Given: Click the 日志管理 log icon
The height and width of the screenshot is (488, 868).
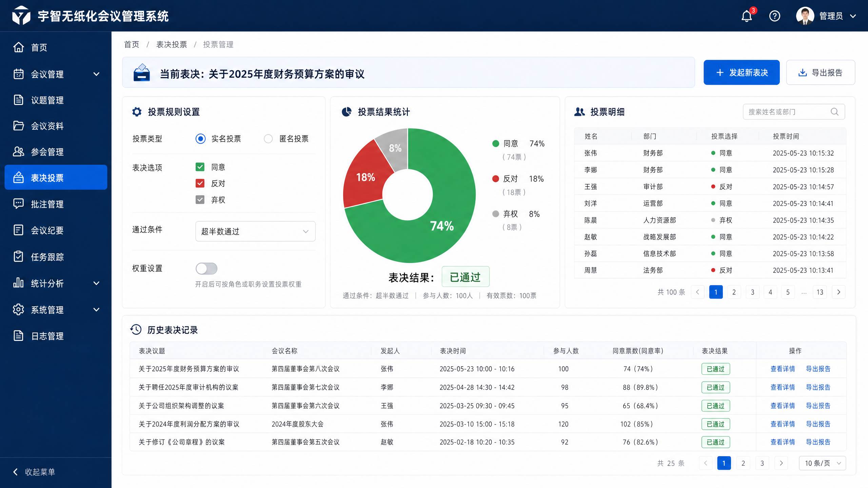Looking at the screenshot, I should coord(19,336).
